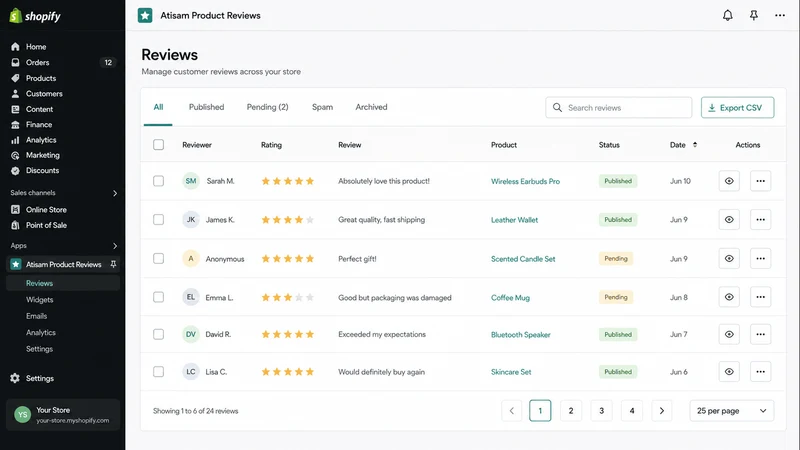Screen dimensions: 800x450
Task: Open more actions for Anonymous review
Action: click(x=760, y=258)
